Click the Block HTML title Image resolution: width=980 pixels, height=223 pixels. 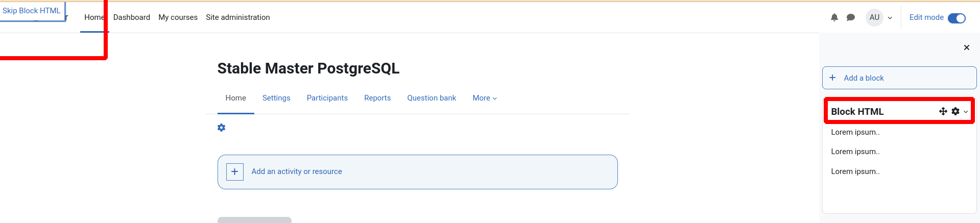point(857,111)
